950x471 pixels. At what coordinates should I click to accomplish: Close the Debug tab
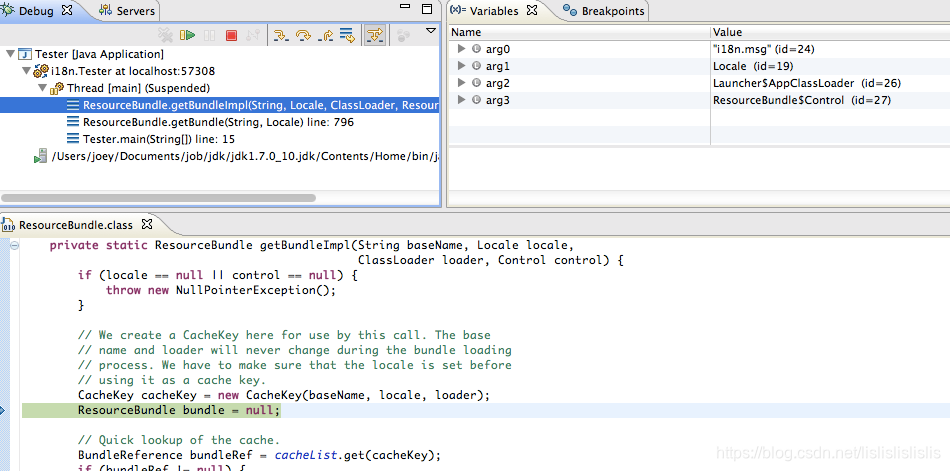click(x=67, y=10)
